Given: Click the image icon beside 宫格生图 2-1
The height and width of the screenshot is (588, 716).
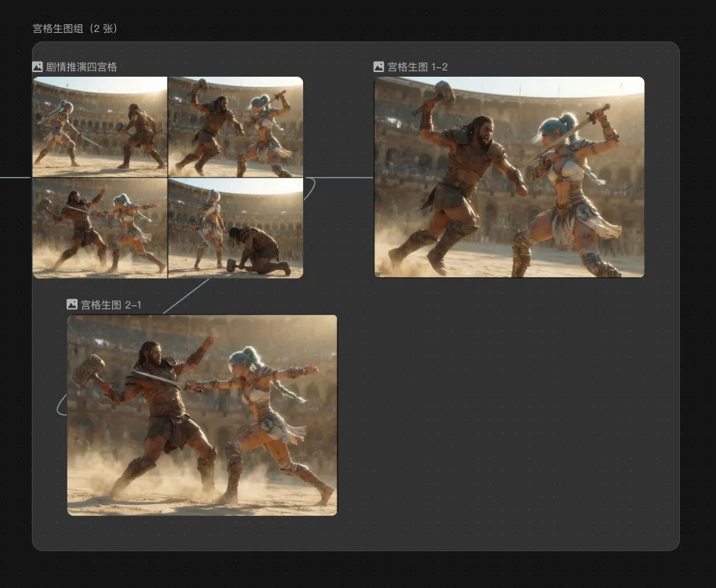Looking at the screenshot, I should pyautogui.click(x=72, y=305).
